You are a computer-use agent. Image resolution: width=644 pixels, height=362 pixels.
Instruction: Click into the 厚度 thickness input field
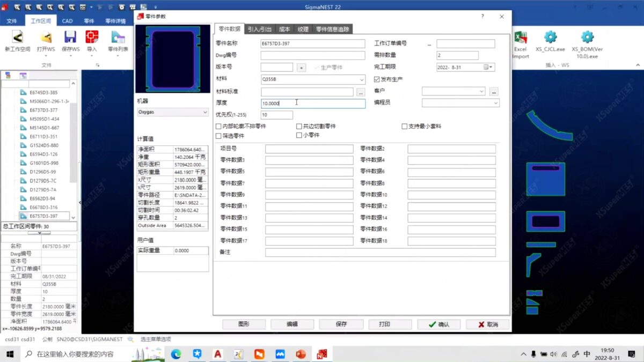[313, 103]
